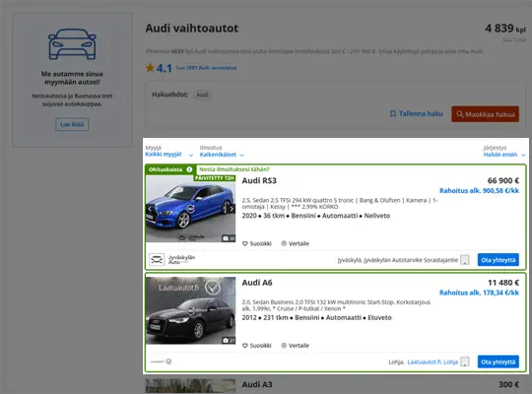Screen dimensions: 532x394
Task: Click the dealer logo under the Audi A6 listing
Action: 161,361
